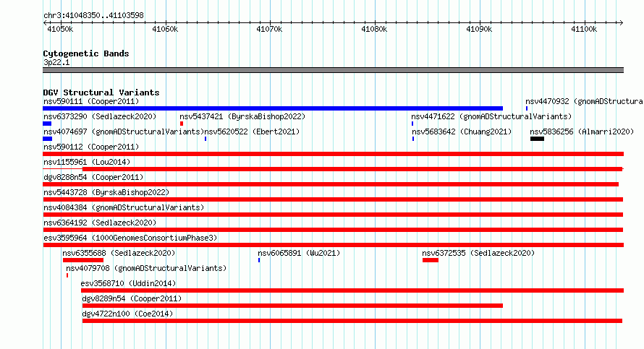Click the 41060k ruler tick label
Screen dimensions: 644x349
pos(165,29)
